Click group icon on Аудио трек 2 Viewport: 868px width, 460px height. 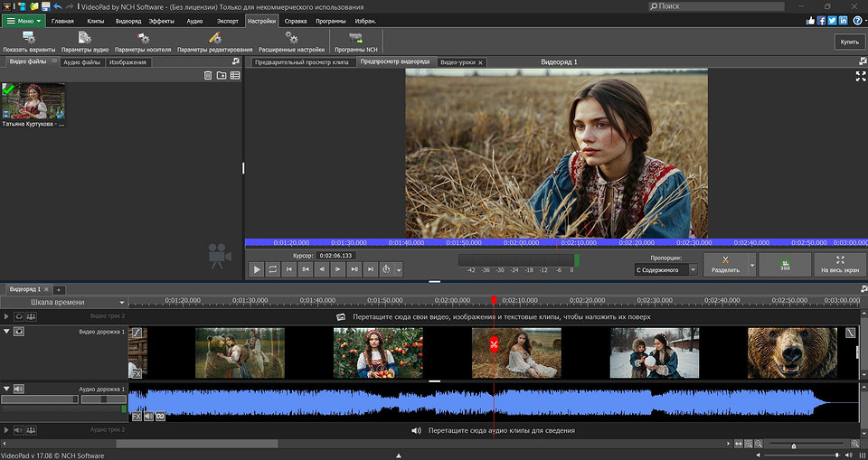[x=31, y=430]
